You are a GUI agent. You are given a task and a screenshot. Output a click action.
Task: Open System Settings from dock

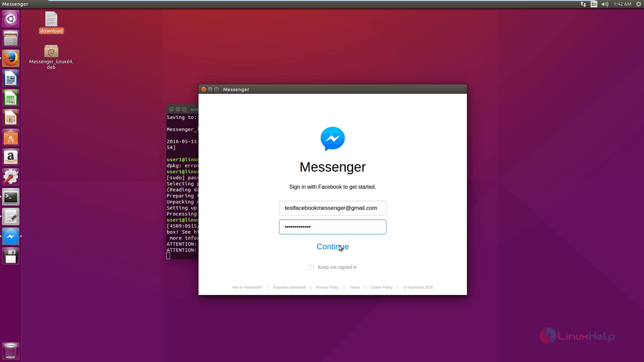coord(11,177)
